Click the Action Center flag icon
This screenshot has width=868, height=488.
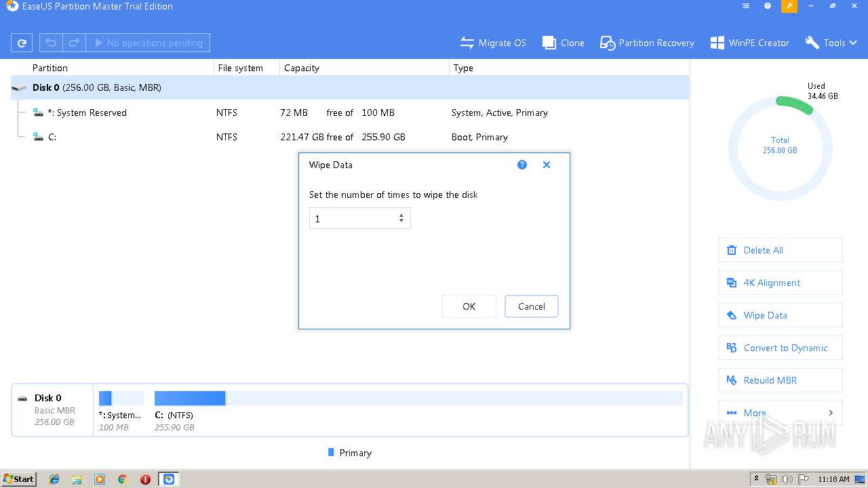tap(804, 479)
